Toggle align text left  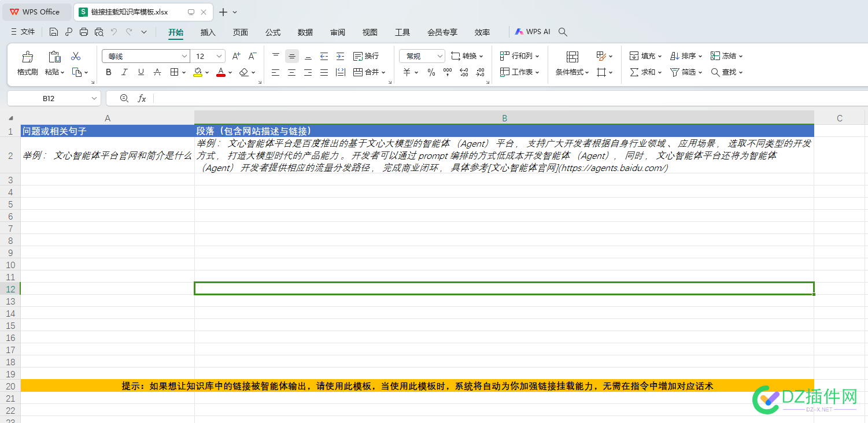[276, 72]
